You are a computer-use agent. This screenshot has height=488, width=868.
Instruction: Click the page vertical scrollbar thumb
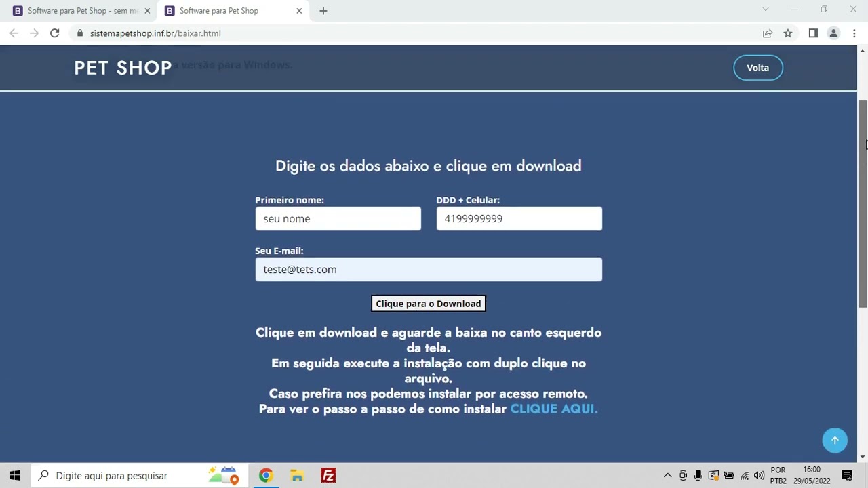[863, 203]
